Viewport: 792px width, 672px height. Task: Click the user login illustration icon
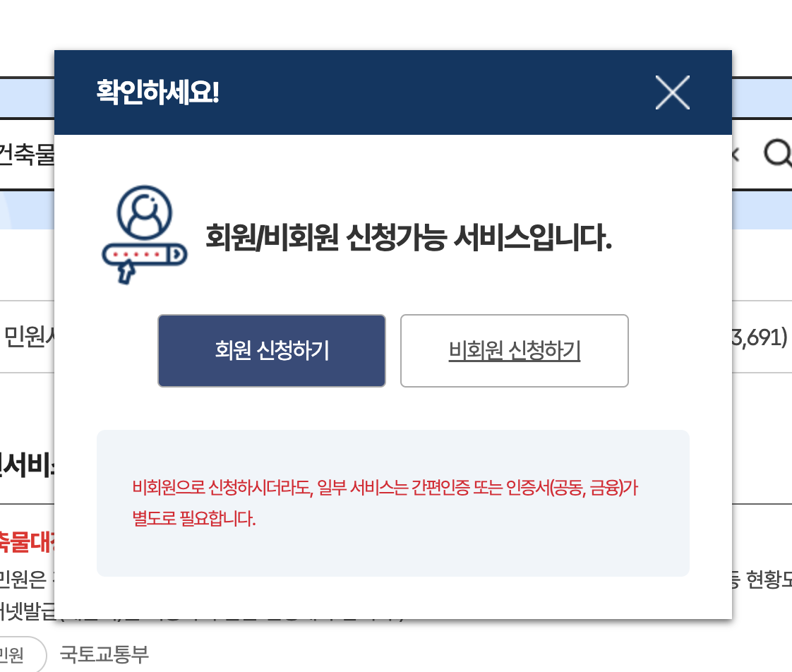pyautogui.click(x=145, y=234)
